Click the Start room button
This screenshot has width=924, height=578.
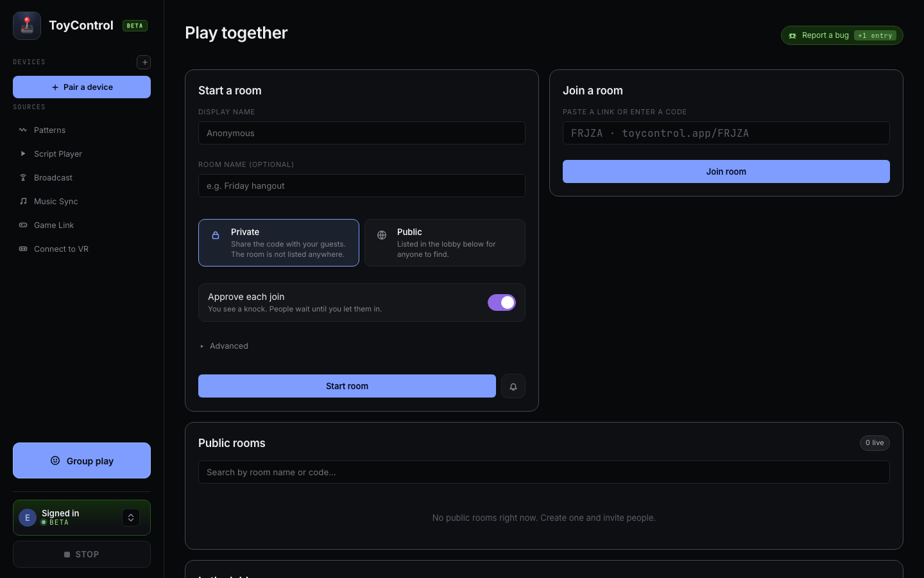pyautogui.click(x=347, y=386)
